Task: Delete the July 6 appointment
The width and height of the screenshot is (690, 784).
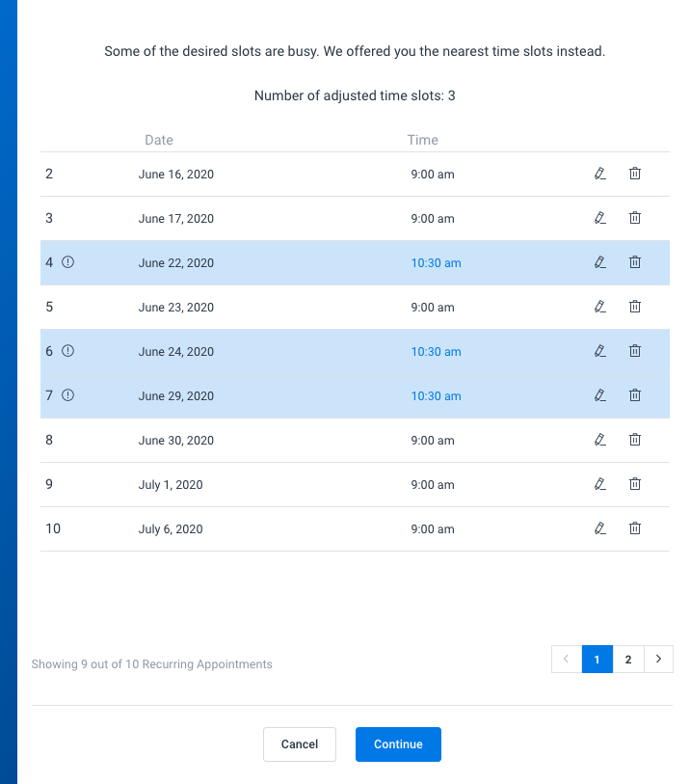Action: pyautogui.click(x=634, y=528)
